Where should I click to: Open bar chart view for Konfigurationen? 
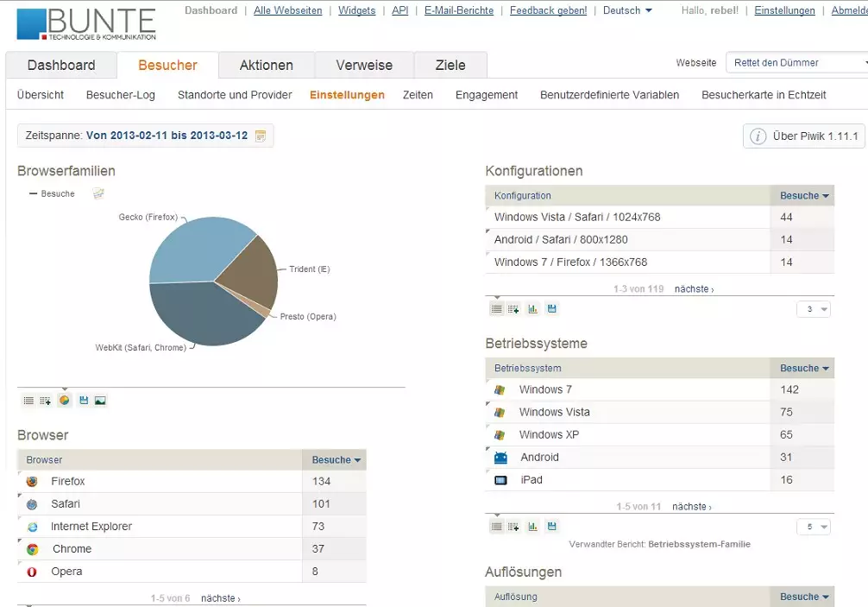pos(532,309)
